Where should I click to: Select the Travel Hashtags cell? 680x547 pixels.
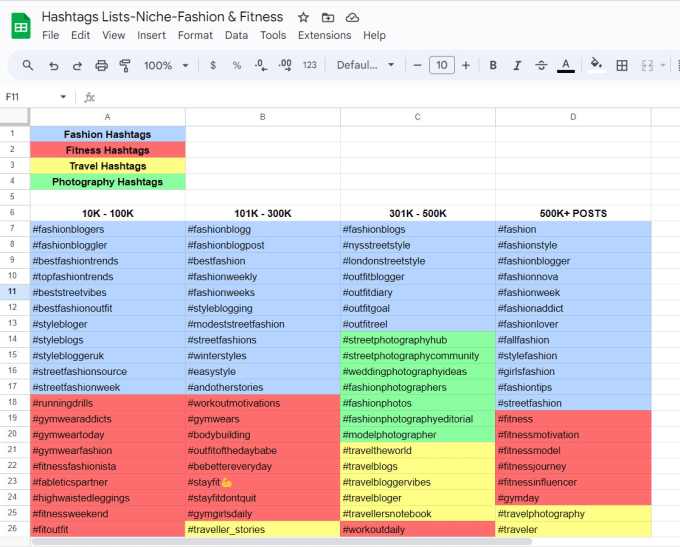point(108,166)
